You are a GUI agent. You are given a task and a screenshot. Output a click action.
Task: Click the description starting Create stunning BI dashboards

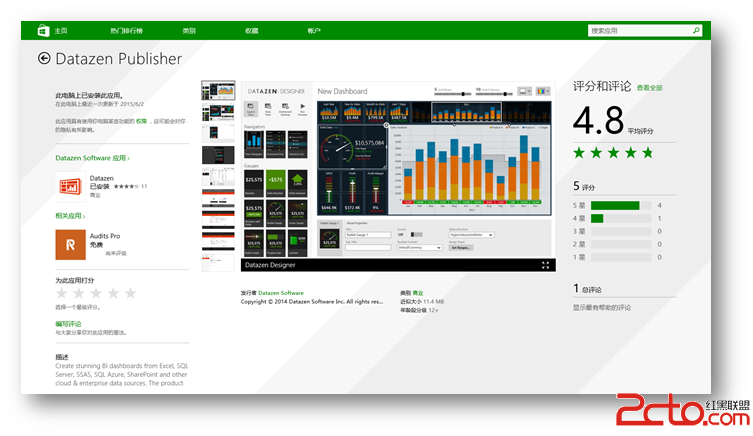tap(121, 375)
